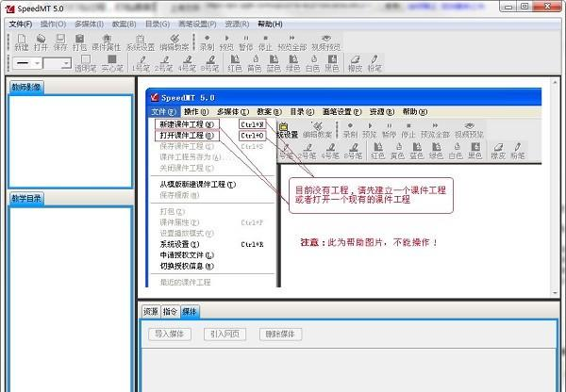
Task: Click the 停止 stop icon
Action: tap(265, 42)
